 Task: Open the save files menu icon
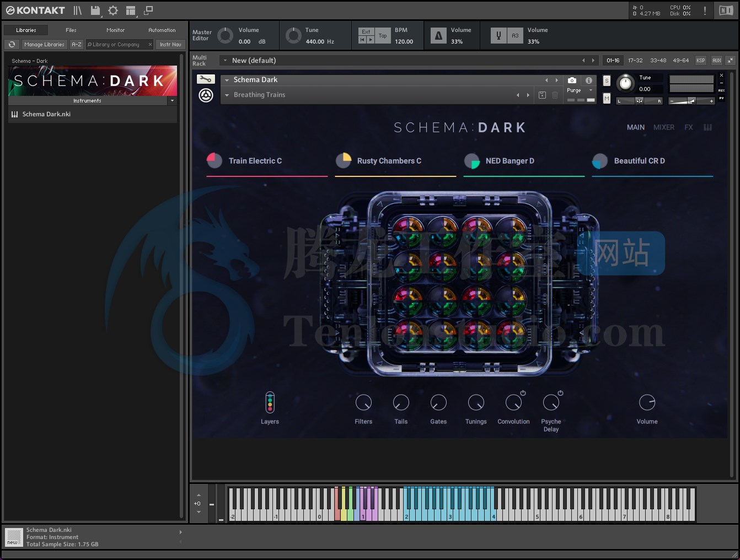click(95, 10)
